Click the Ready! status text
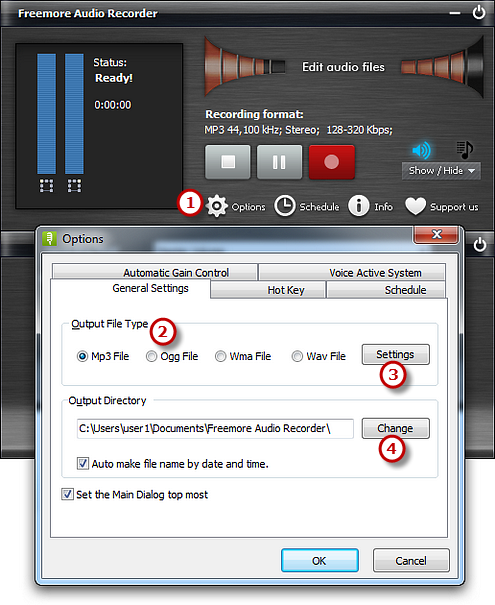This screenshot has height=605, width=495. [114, 78]
